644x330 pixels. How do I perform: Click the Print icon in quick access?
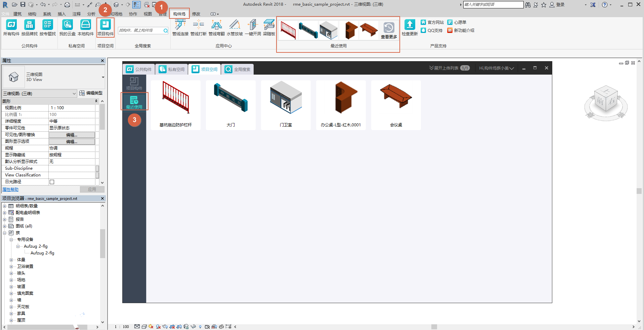tap(67, 5)
